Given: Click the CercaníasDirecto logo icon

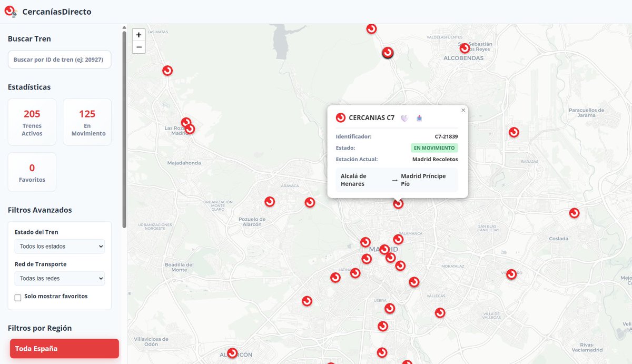Looking at the screenshot, I should coord(11,11).
